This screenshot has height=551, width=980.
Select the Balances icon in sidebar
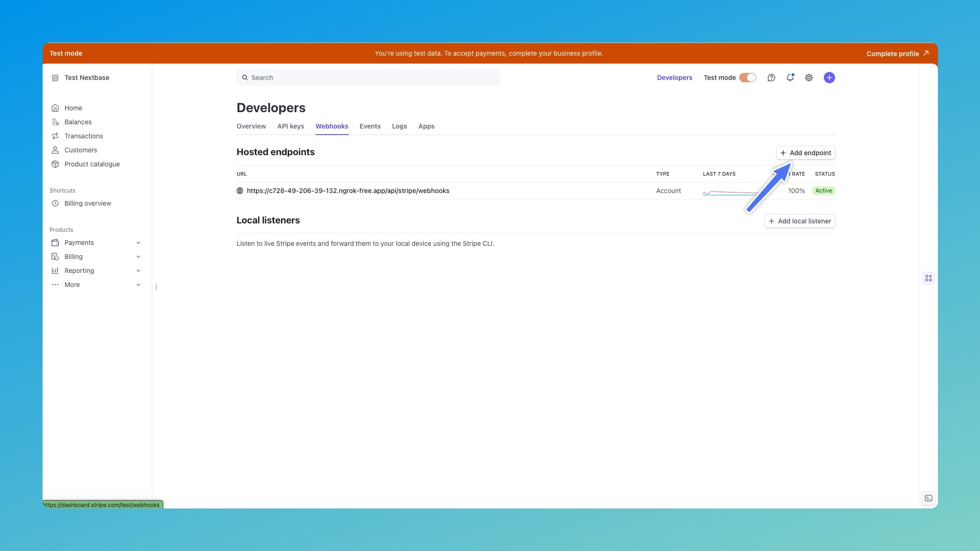[56, 122]
